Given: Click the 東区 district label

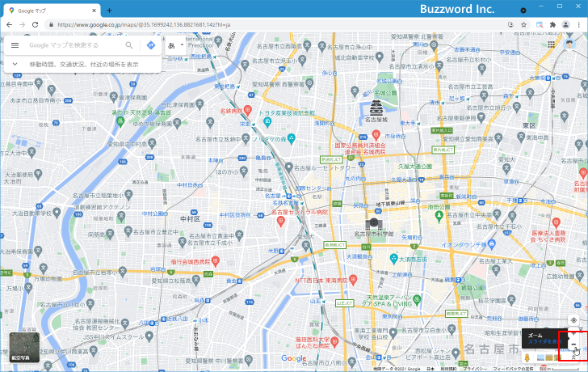Looking at the screenshot, I should coord(529,125).
